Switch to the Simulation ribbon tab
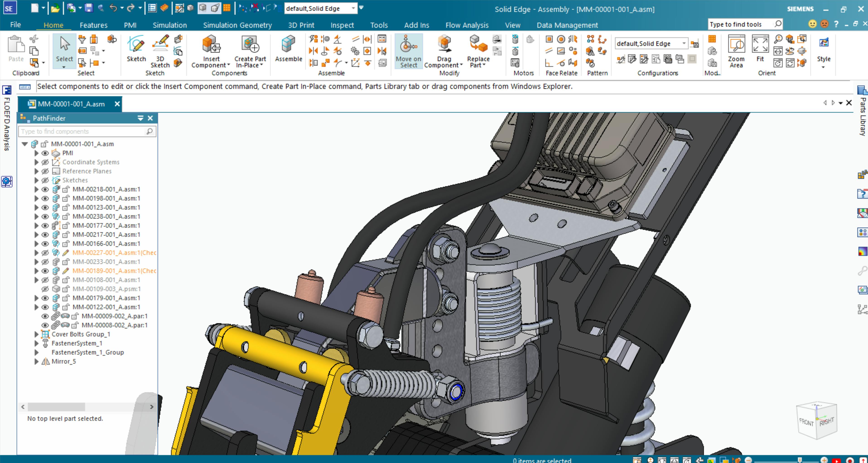The height and width of the screenshot is (463, 868). tap(170, 25)
